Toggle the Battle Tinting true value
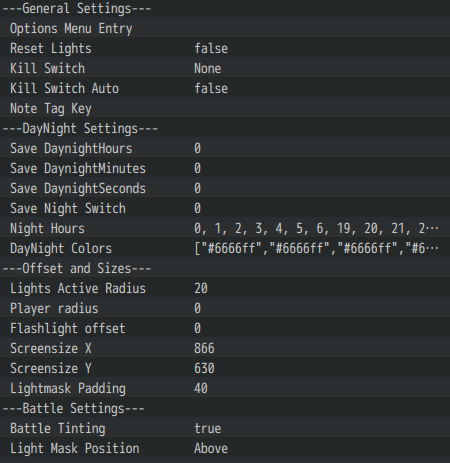Image resolution: width=450 pixels, height=463 pixels. tap(207, 429)
